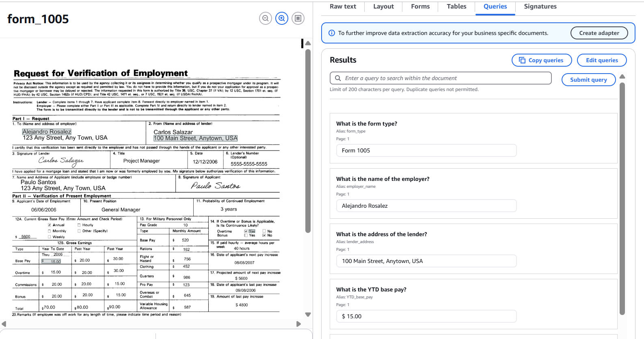Click highlighted 'Alejandro Rosalez' in the document
Image resolution: width=644 pixels, height=339 pixels.
click(47, 132)
